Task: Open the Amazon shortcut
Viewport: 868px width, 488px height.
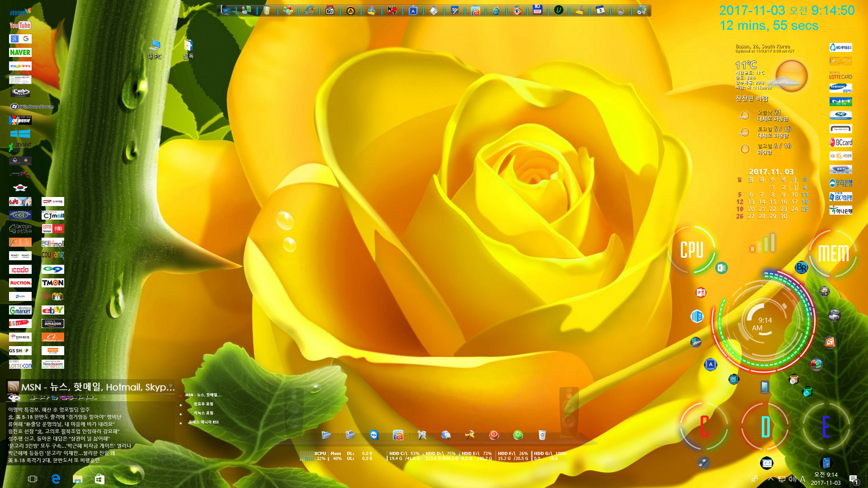Action: coord(53,324)
